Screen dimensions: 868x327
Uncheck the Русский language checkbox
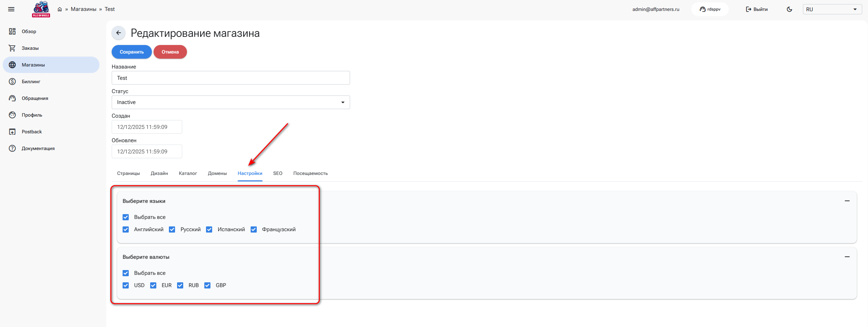point(172,229)
